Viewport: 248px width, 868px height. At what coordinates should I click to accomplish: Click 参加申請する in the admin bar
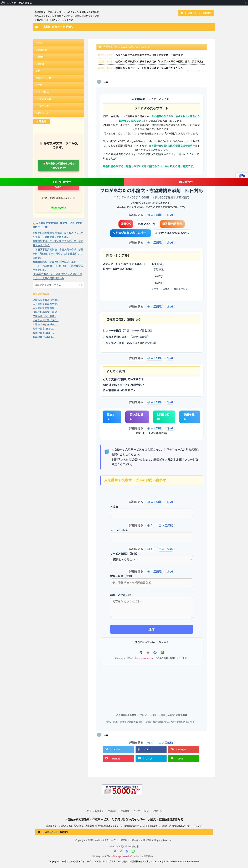coord(25,3)
